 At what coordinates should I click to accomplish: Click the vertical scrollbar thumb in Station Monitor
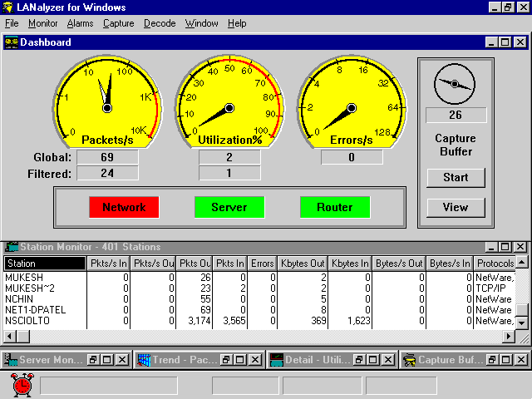tap(521, 309)
